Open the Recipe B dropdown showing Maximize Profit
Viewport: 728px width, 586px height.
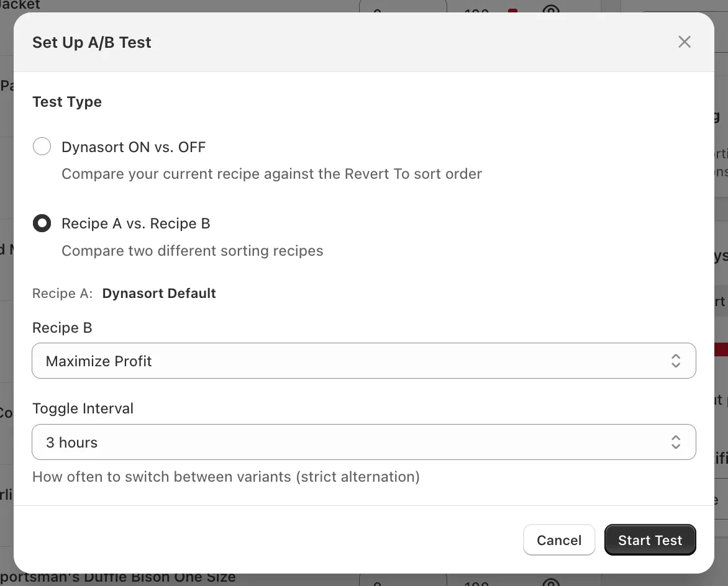364,361
